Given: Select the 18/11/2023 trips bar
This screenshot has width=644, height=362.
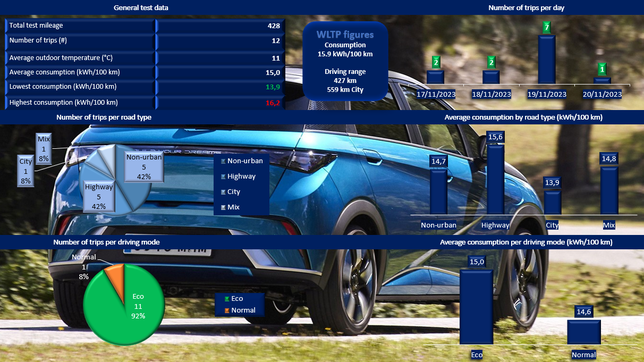Looking at the screenshot, I should pos(491,77).
